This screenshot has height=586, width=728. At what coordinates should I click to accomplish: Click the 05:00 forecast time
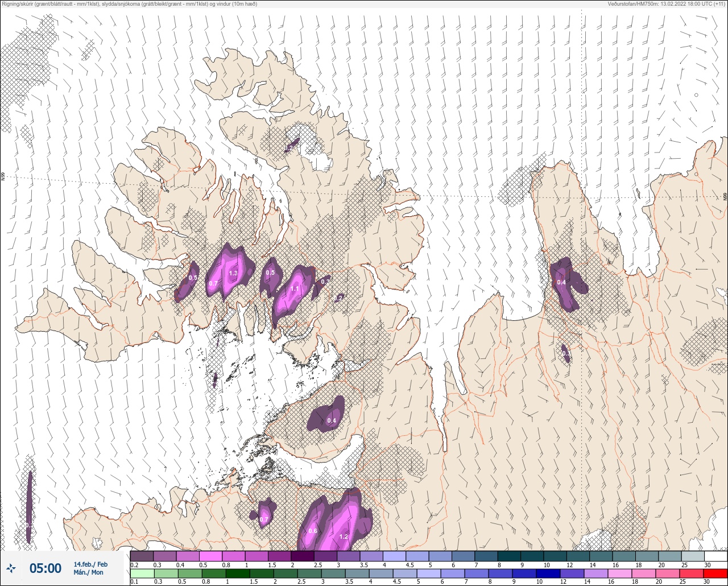pyautogui.click(x=45, y=568)
